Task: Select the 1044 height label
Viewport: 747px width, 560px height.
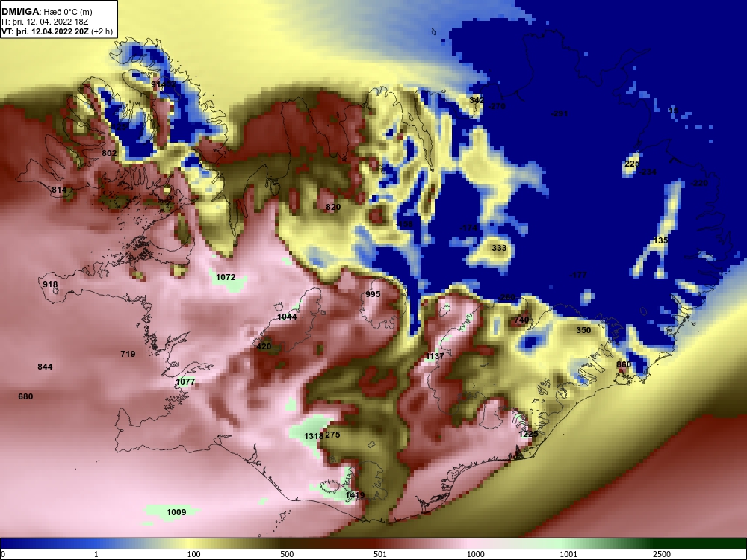Action: (287, 317)
